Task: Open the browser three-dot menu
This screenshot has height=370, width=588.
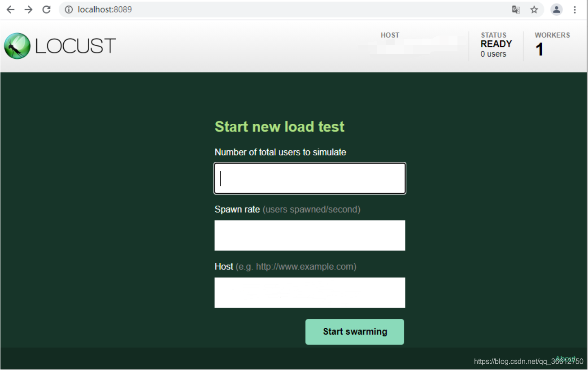Action: point(575,9)
